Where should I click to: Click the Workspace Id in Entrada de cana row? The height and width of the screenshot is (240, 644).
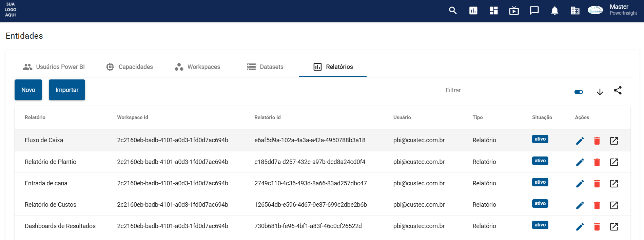pos(173,183)
